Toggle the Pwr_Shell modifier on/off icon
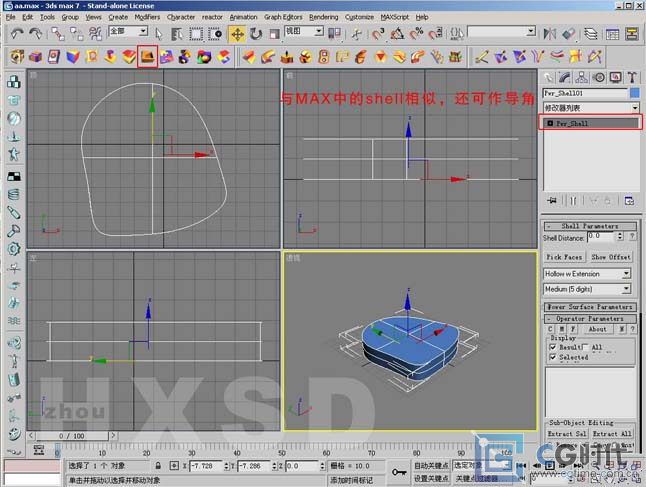Image resolution: width=646 pixels, height=487 pixels. pyautogui.click(x=550, y=123)
